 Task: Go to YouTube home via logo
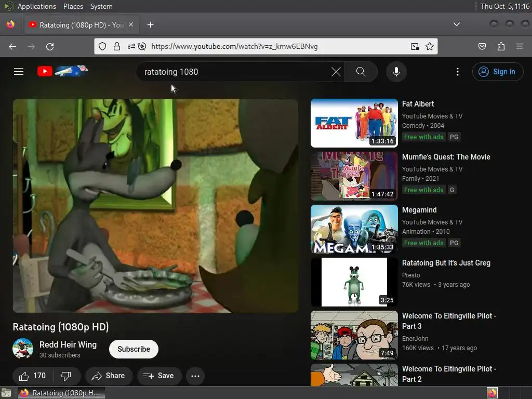click(63, 71)
